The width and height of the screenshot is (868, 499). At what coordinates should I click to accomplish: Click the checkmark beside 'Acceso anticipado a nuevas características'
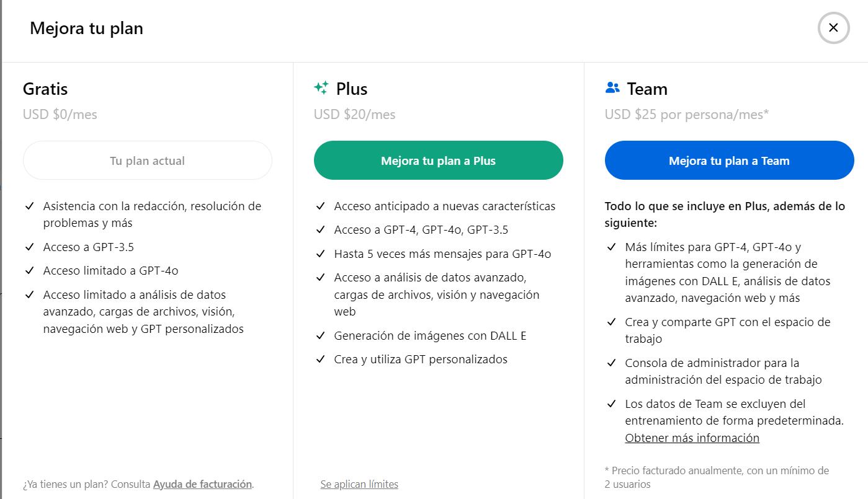[x=320, y=206]
